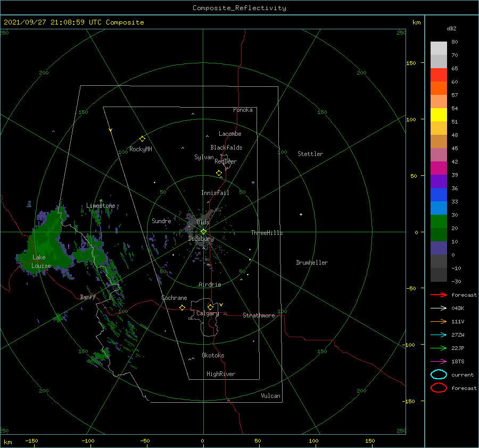479x448 pixels.
Task: Click the HighRiver label
Action: (x=221, y=374)
